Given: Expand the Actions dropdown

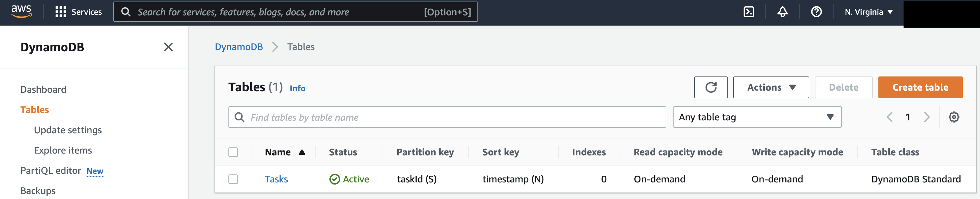Looking at the screenshot, I should click(771, 88).
